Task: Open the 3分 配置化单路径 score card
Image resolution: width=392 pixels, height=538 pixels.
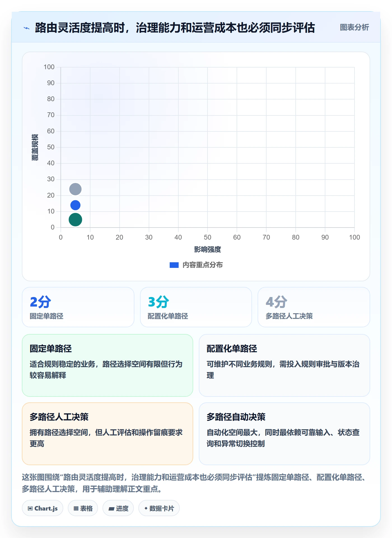Action: (196, 307)
